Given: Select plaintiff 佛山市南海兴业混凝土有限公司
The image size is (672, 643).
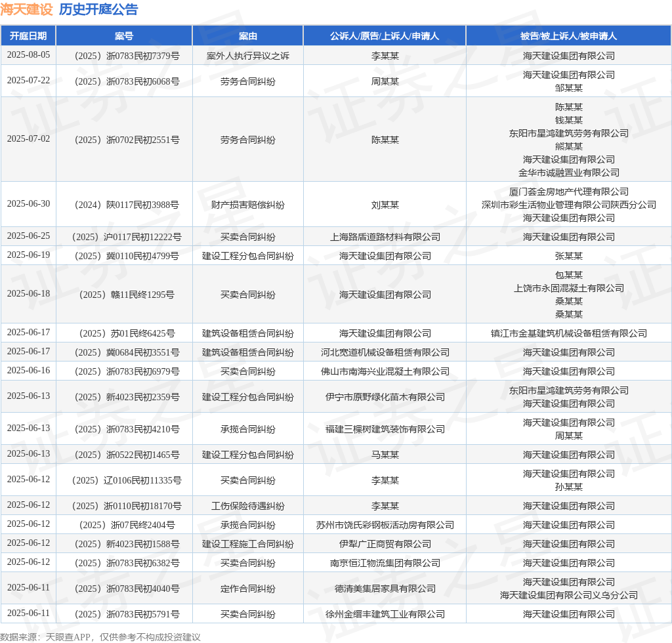Looking at the screenshot, I should pyautogui.click(x=385, y=371).
